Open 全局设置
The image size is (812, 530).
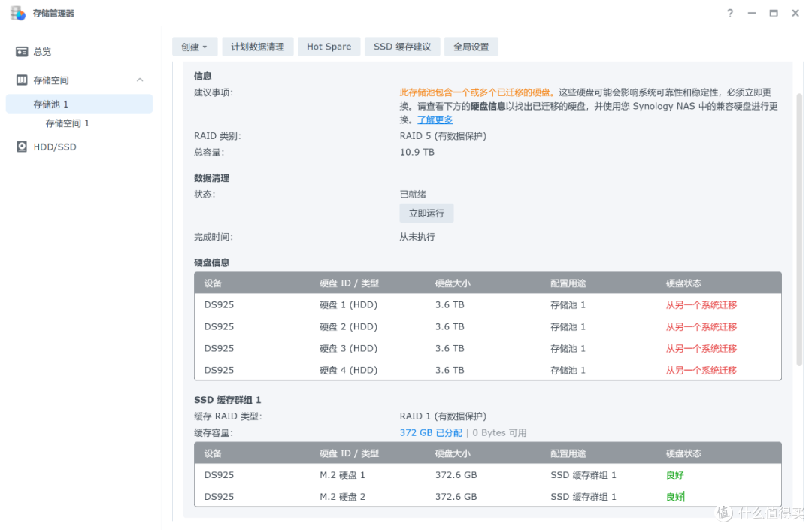pyautogui.click(x=471, y=47)
